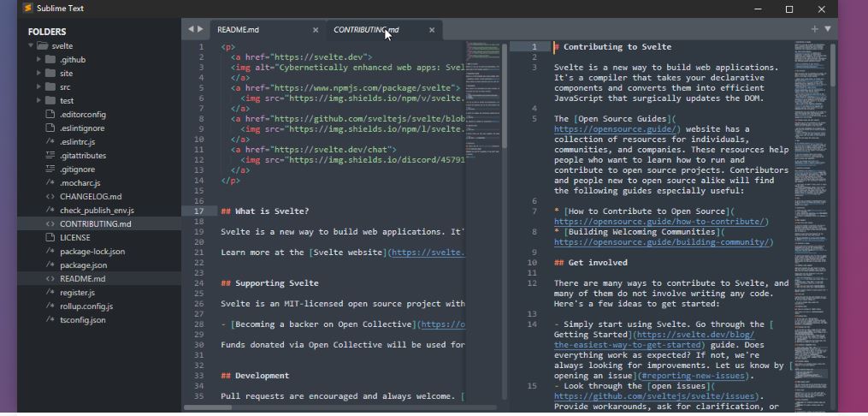Image resolution: width=868 pixels, height=416 pixels.
Task: Open tsconfig.json in the sidebar
Action: (83, 319)
